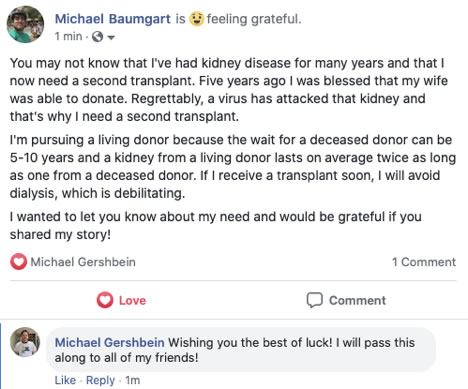Image resolution: width=468 pixels, height=389 pixels.
Task: Click the 1m comment timestamp
Action: tap(133, 380)
